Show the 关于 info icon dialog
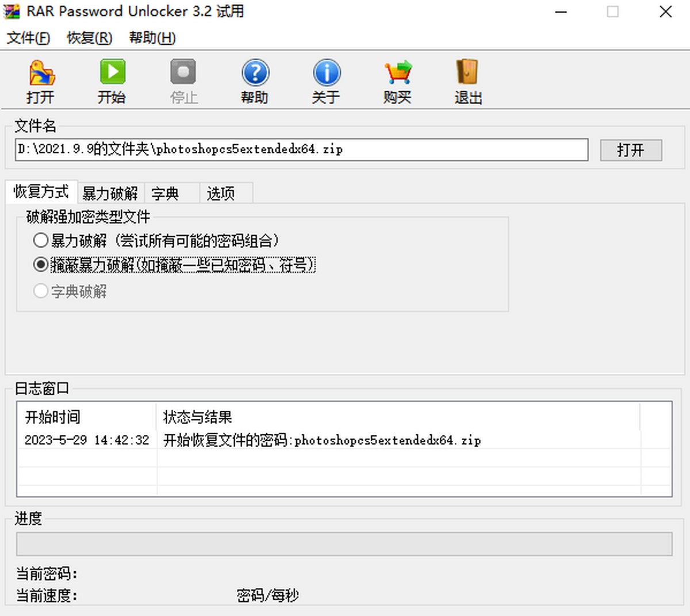Viewport: 690px width, 616px height. pos(327,73)
